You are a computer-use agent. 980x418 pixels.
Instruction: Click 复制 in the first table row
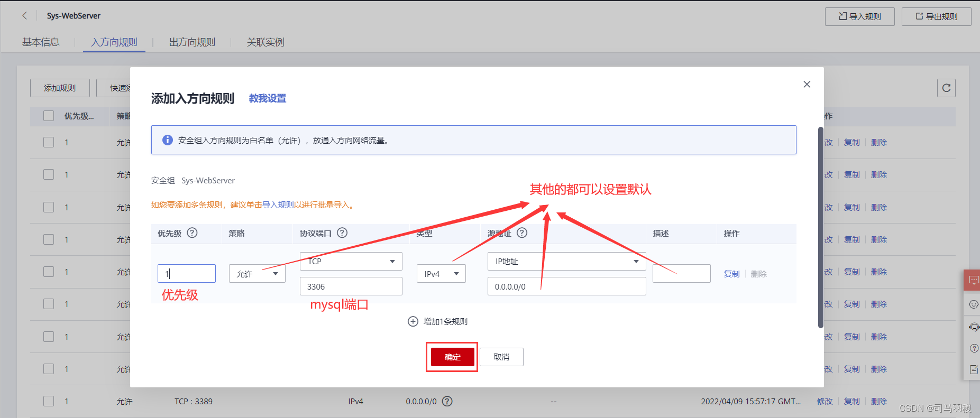[851, 142]
